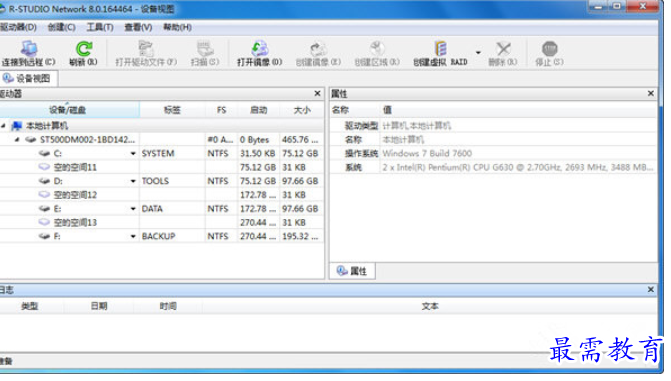Click the Date column header in Log
The height and width of the screenshot is (381, 671).
99,306
